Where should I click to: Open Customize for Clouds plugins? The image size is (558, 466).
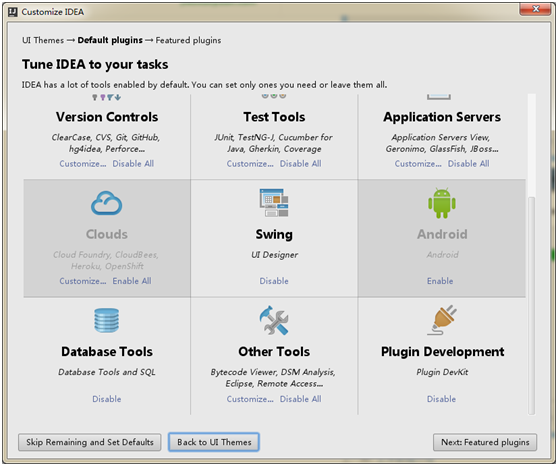click(83, 281)
